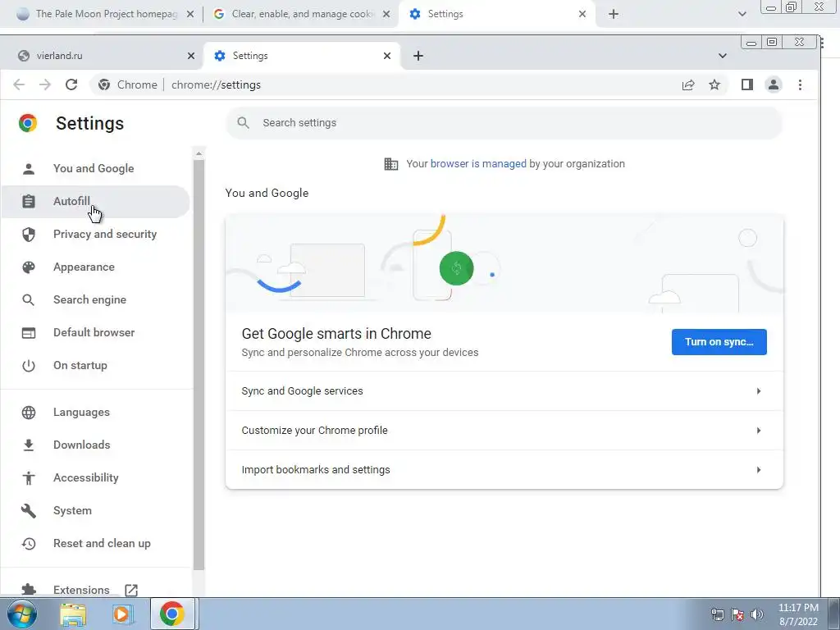Open Languages settings
840x630 pixels.
click(95, 413)
